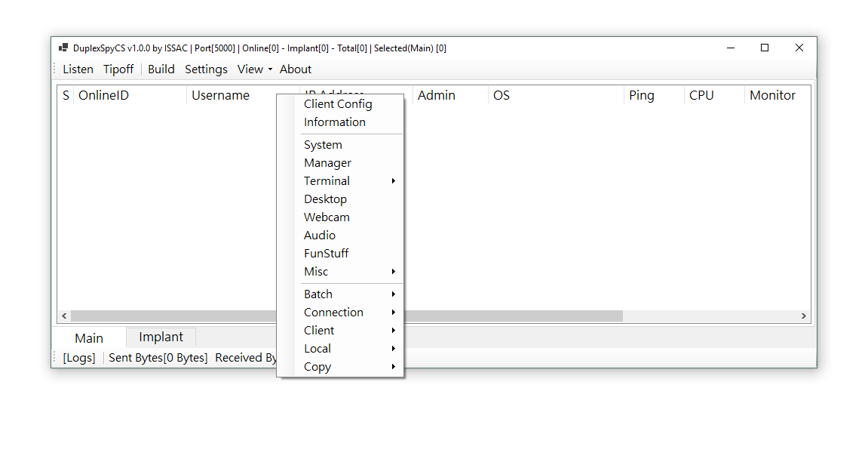Expand the Copy submenu
868x459 pixels.
[317, 366]
